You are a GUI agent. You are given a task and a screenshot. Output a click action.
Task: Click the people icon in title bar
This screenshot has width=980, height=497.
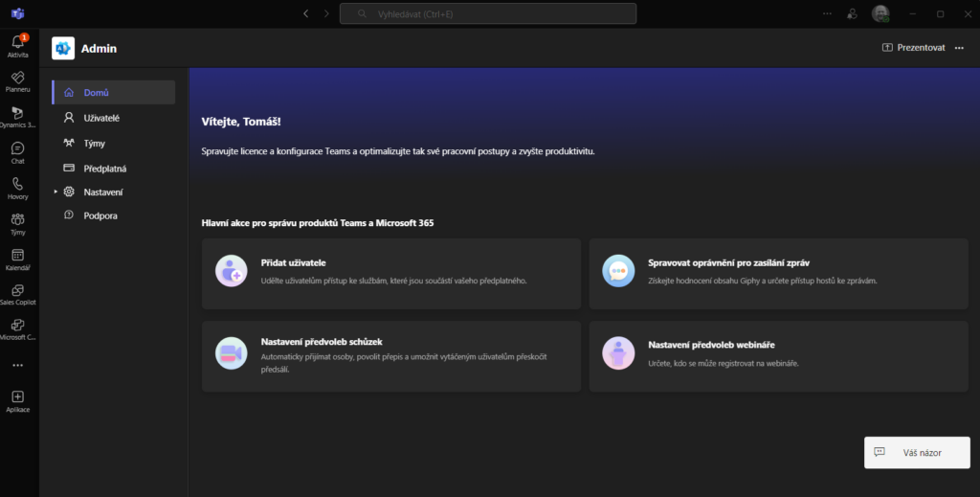(x=852, y=13)
